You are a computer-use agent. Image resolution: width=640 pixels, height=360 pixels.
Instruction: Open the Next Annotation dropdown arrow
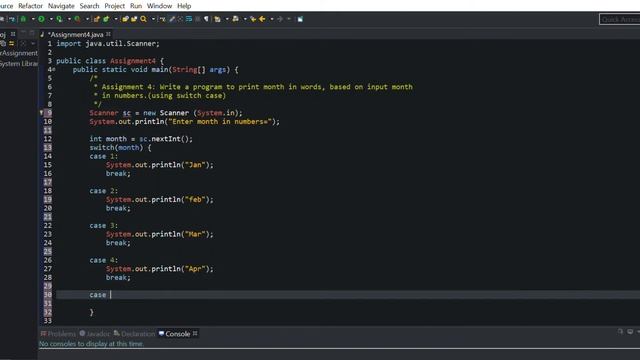(x=227, y=19)
